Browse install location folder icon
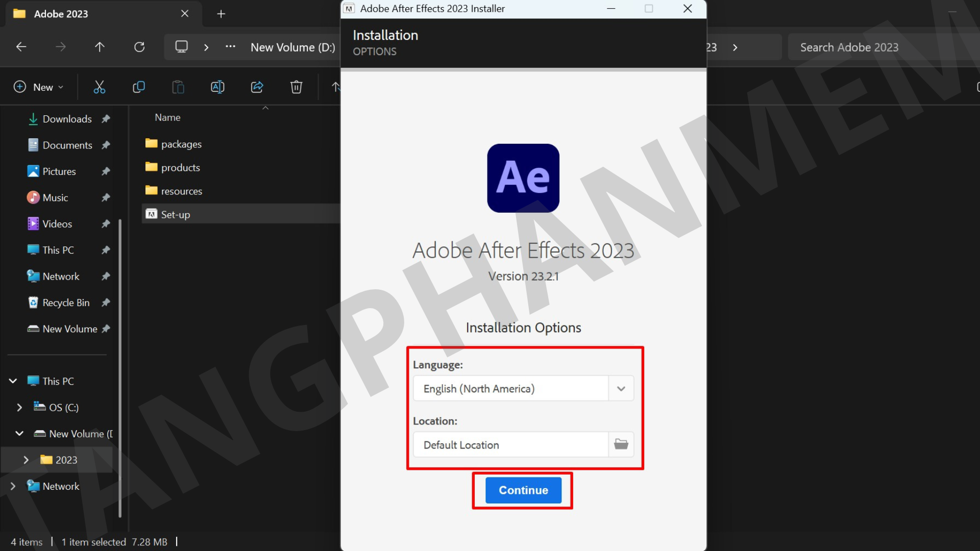Viewport: 980px width, 551px height. tap(621, 444)
